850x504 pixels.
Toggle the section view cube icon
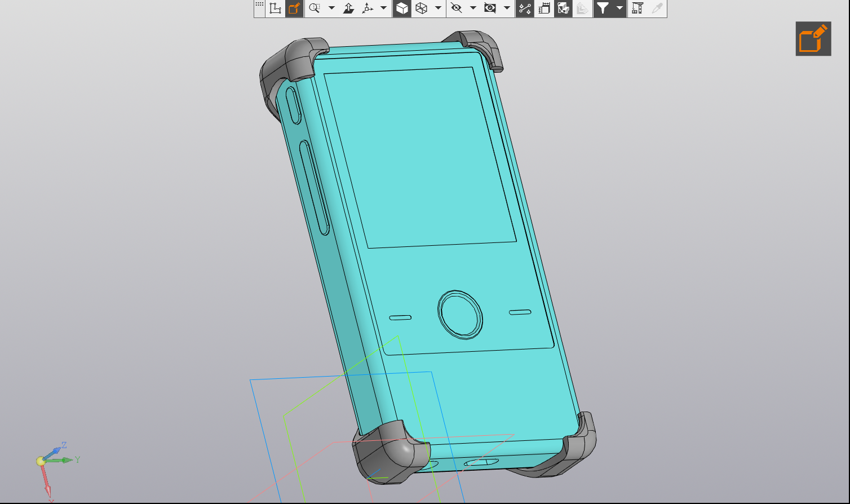[x=563, y=8]
